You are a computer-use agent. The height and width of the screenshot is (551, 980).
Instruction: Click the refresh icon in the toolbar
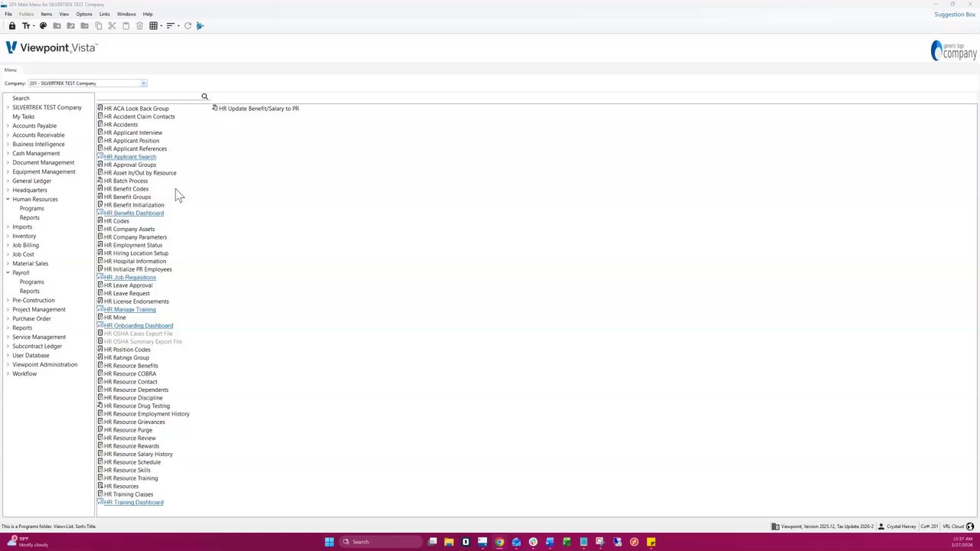pyautogui.click(x=188, y=26)
